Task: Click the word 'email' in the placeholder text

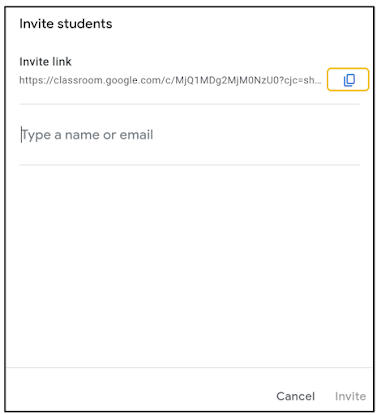Action: 136,135
